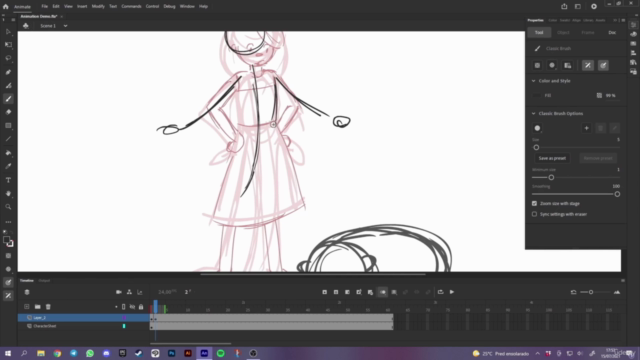Click the Free Transform tool

click(8, 44)
